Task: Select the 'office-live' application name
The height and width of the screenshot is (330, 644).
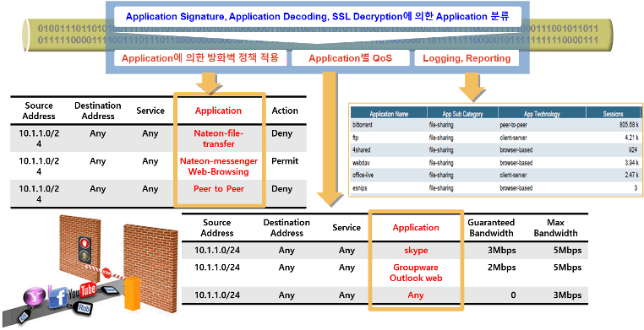Action: [363, 175]
